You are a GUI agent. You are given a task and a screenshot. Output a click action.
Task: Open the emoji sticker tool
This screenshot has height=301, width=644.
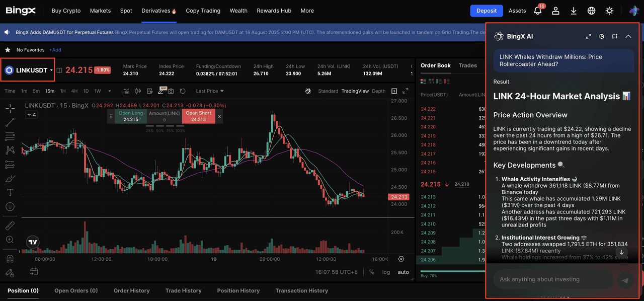10,207
